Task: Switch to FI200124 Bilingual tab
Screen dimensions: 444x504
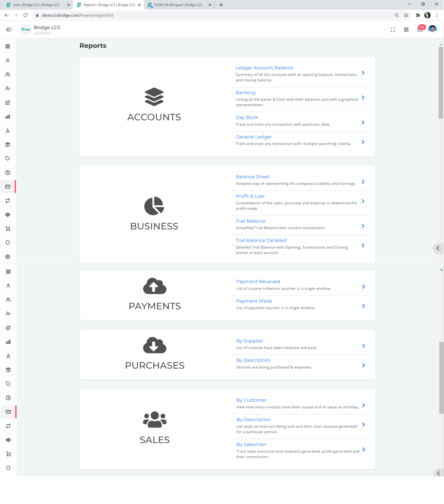Action: click(178, 5)
